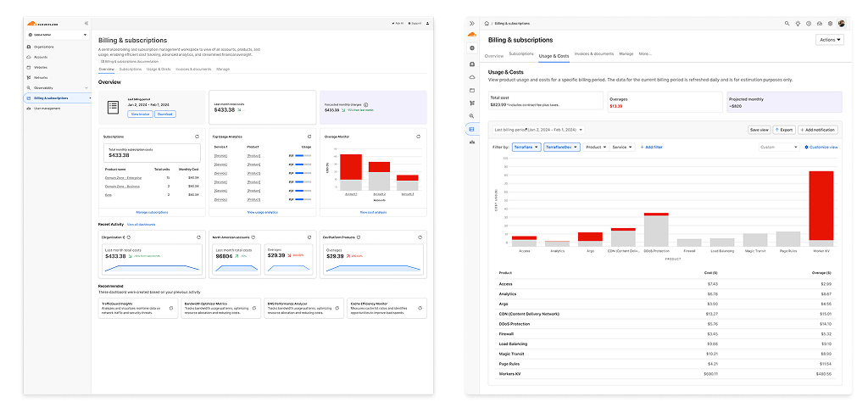This screenshot has width=868, height=413.
Task: Click Ask AI in the left window's header
Action: point(398,23)
